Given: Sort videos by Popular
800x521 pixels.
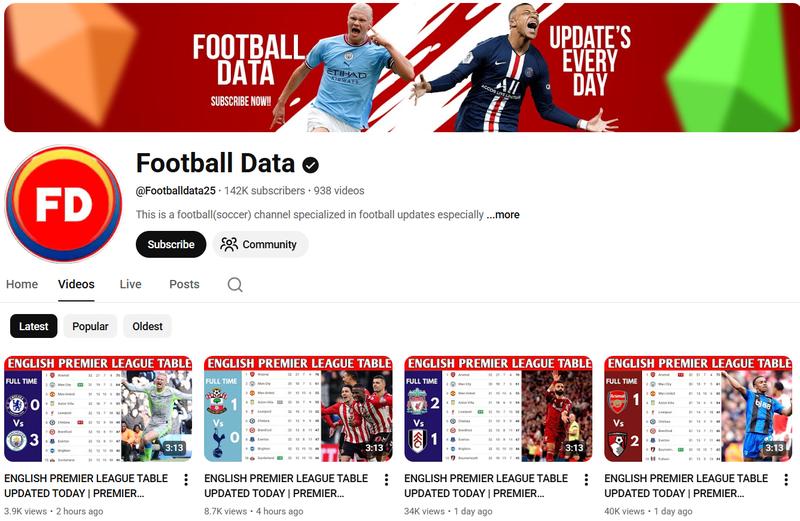Looking at the screenshot, I should click(90, 326).
